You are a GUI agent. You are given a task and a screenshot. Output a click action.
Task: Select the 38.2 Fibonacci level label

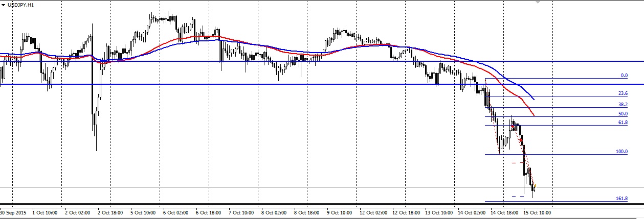tap(623, 104)
